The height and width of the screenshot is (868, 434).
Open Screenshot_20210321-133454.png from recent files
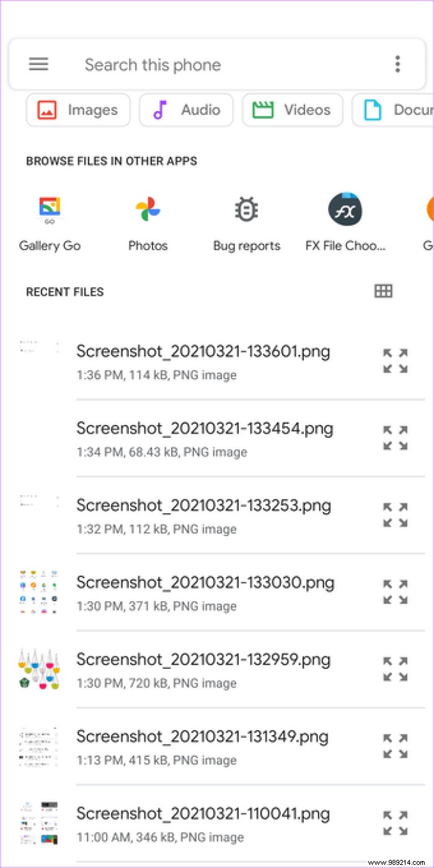click(205, 428)
